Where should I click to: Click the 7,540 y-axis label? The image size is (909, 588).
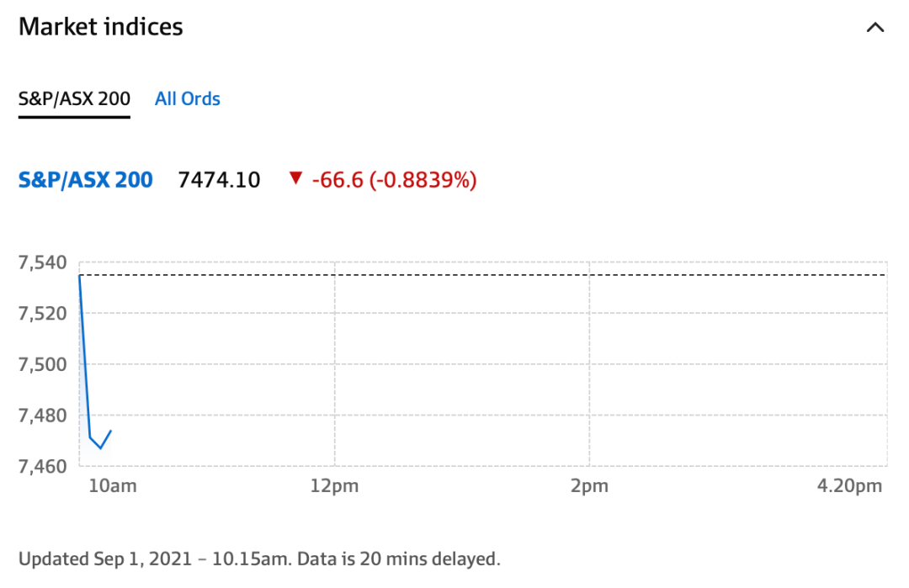point(41,263)
